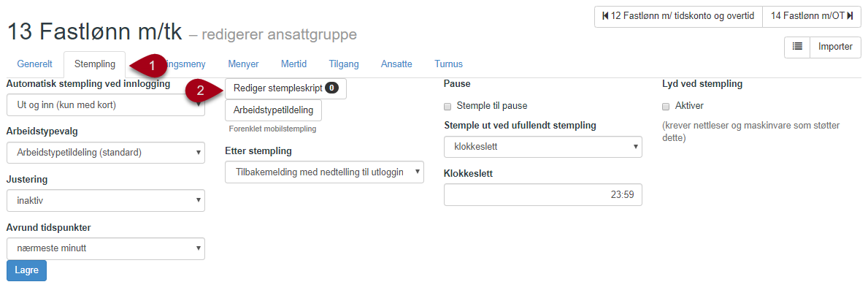This screenshot has height=290, width=868.
Task: Switch to the Mertid tab
Action: tap(293, 64)
